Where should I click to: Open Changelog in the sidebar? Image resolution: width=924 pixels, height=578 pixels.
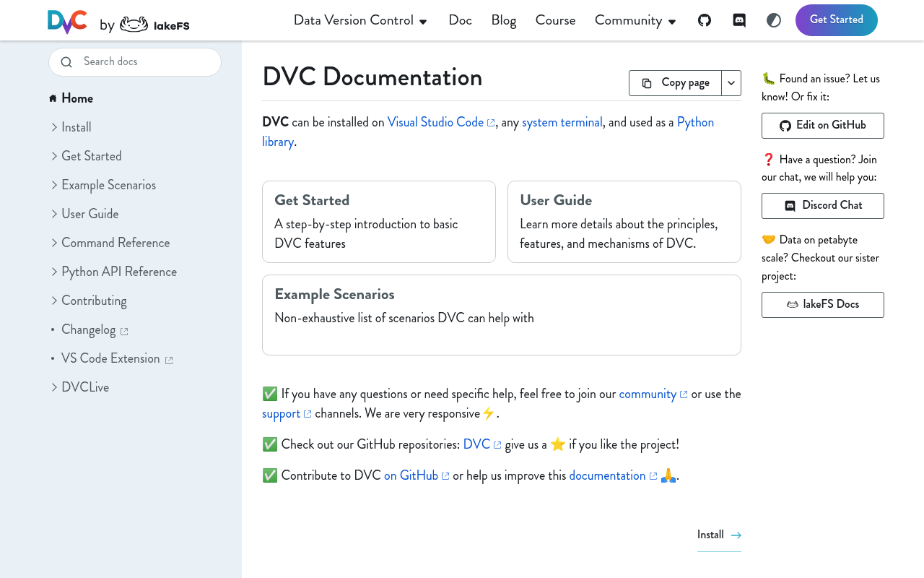tap(88, 329)
